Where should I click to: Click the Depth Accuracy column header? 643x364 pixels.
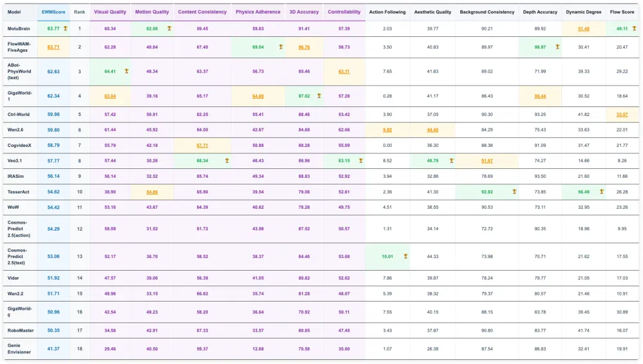(540, 12)
